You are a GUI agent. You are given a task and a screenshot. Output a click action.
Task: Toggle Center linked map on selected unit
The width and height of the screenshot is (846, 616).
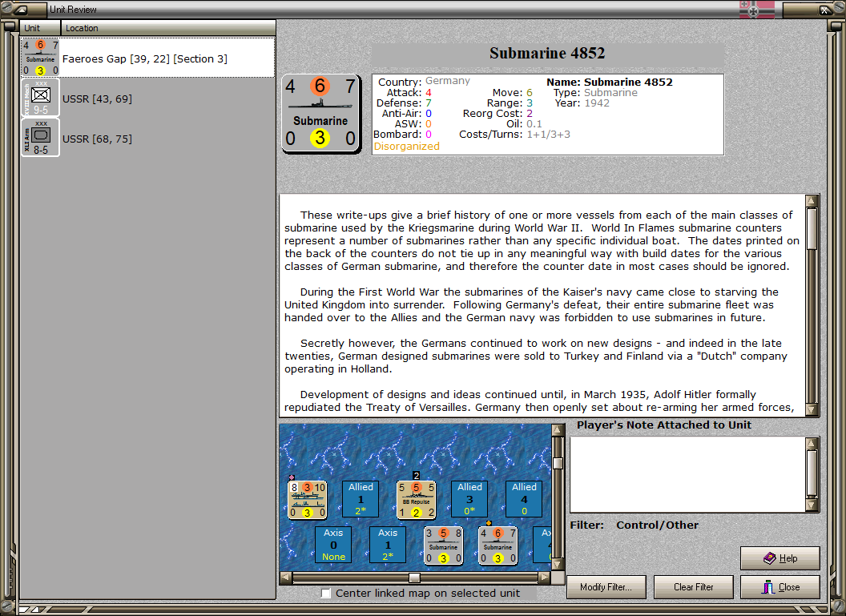pos(326,594)
